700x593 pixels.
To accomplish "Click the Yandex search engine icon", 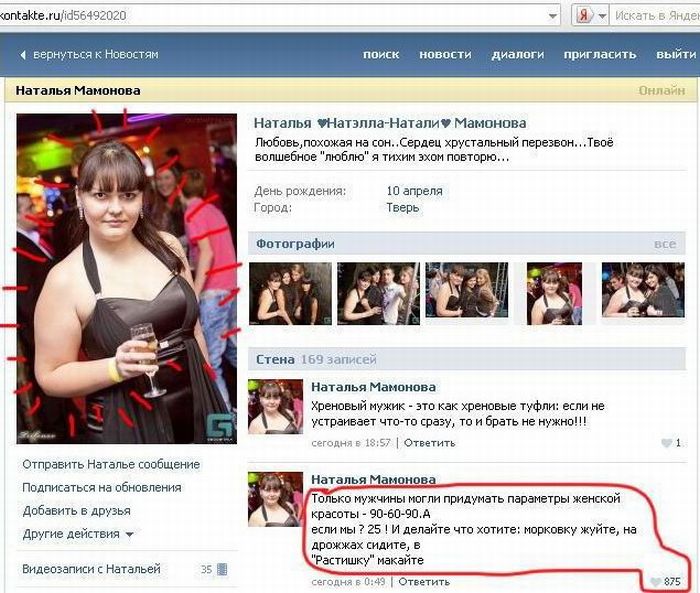I will (583, 15).
